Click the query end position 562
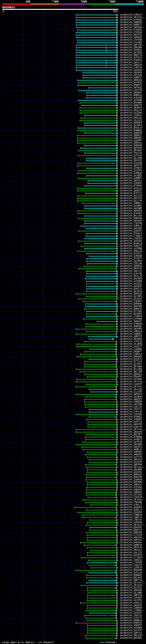 115,11
